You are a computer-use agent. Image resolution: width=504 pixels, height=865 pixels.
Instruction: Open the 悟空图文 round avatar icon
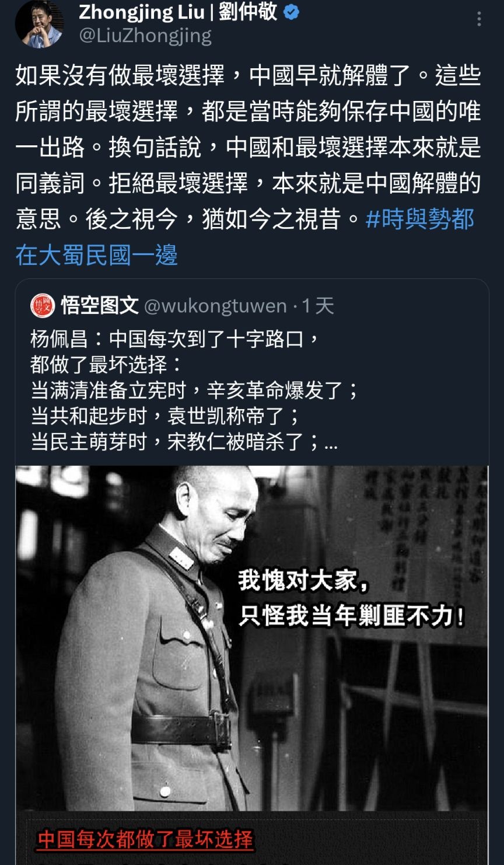point(43,305)
